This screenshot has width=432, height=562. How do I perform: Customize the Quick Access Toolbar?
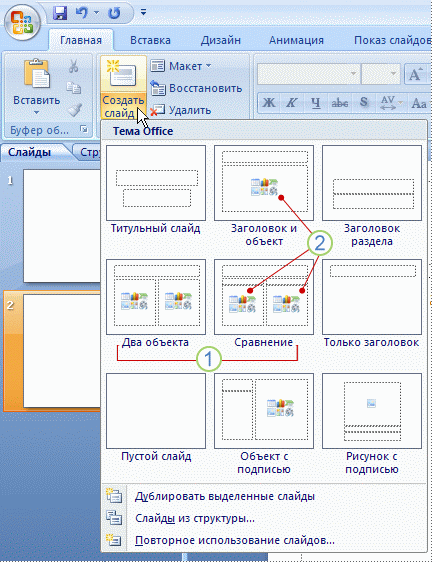pos(143,13)
